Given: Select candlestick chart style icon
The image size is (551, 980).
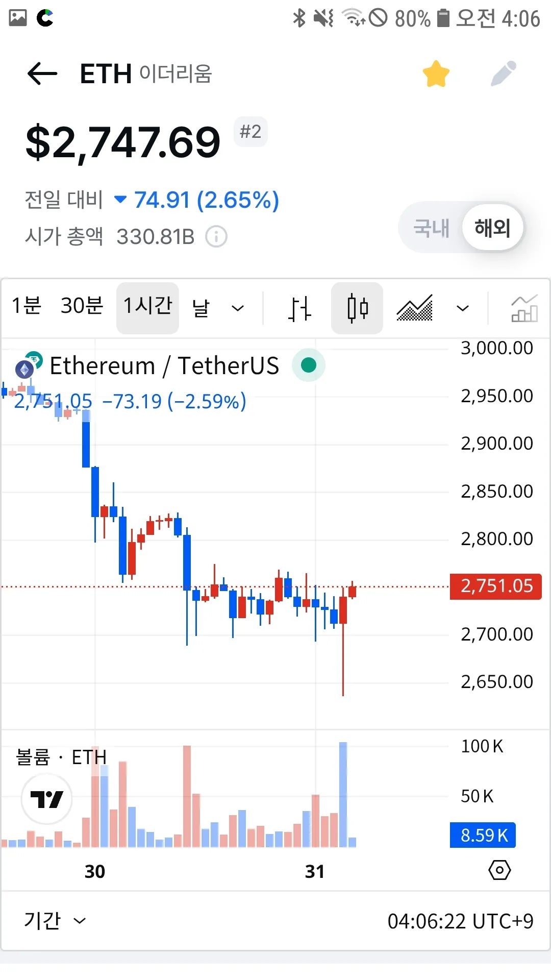Looking at the screenshot, I should pos(357,308).
